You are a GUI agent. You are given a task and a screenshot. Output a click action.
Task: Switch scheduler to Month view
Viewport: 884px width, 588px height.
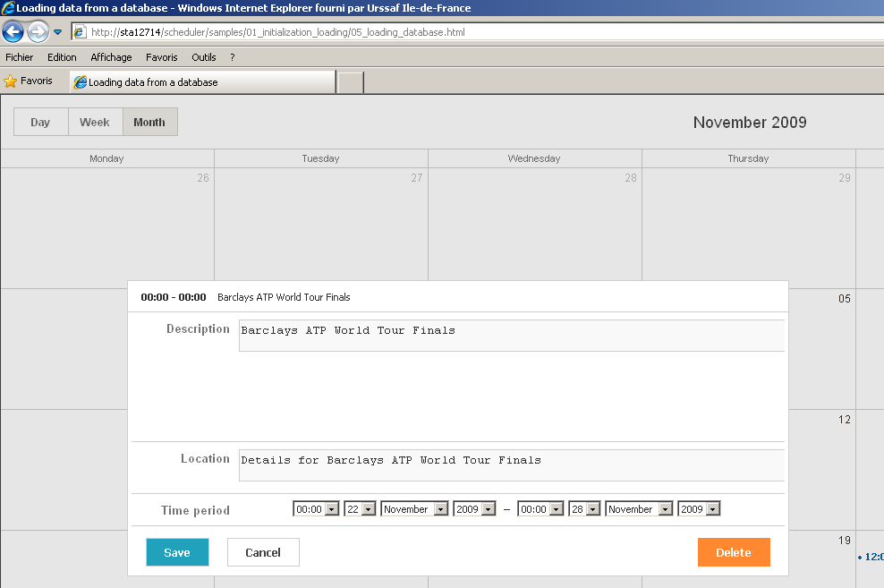tap(149, 122)
